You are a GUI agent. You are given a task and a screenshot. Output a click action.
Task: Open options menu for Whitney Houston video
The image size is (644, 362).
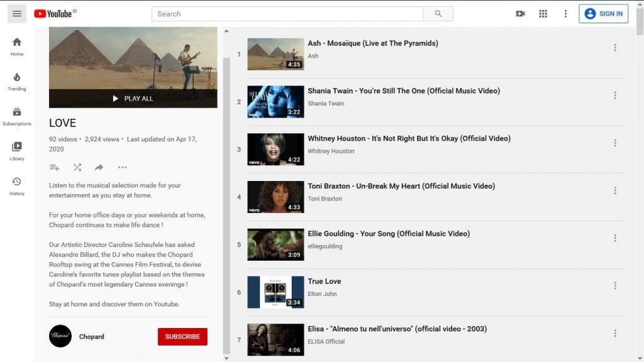tap(615, 143)
